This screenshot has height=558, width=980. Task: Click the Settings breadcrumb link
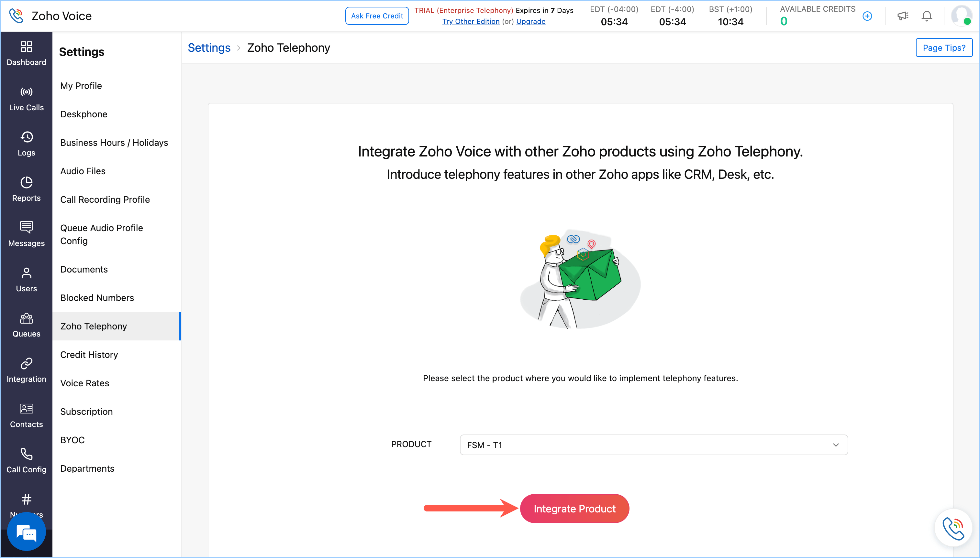pyautogui.click(x=209, y=48)
